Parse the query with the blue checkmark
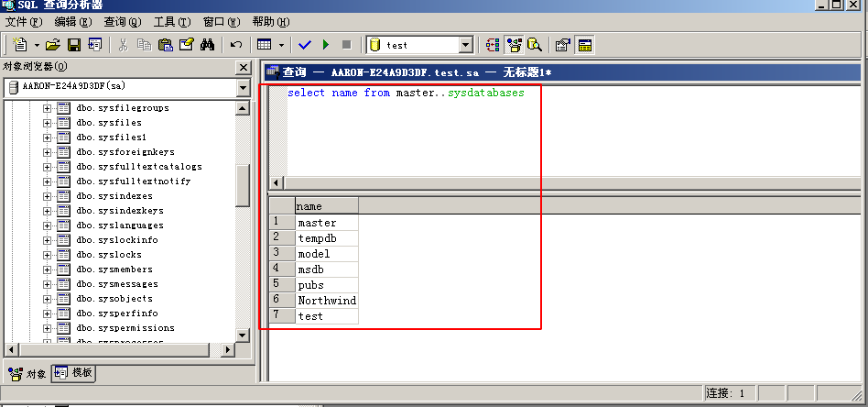The height and width of the screenshot is (407, 868). pyautogui.click(x=305, y=45)
